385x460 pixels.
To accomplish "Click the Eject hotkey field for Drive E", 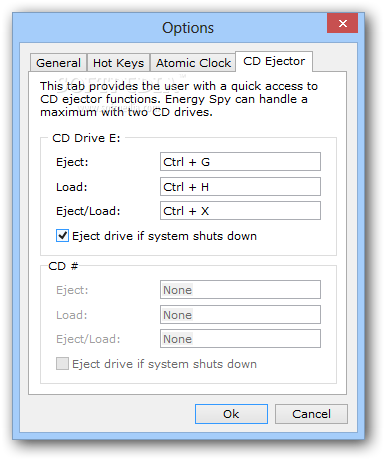I will point(240,162).
